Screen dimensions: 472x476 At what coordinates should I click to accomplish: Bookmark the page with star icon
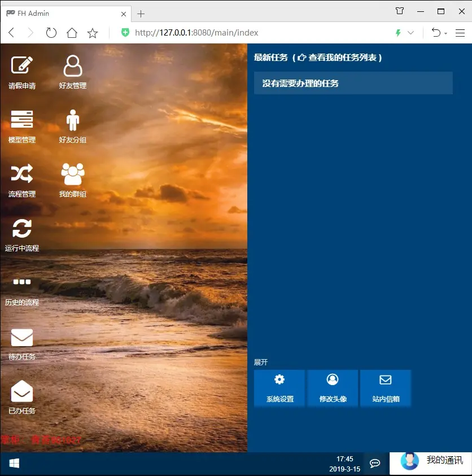(x=93, y=33)
